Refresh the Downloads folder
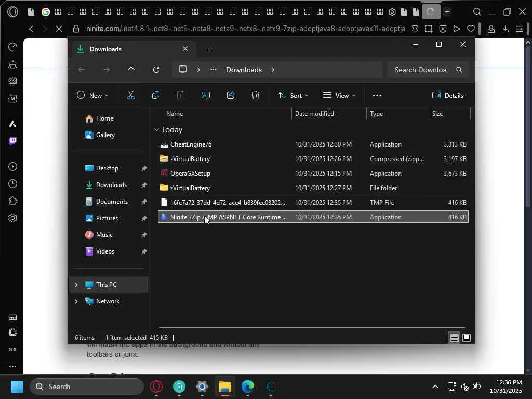The height and width of the screenshot is (399, 532). pos(156,70)
